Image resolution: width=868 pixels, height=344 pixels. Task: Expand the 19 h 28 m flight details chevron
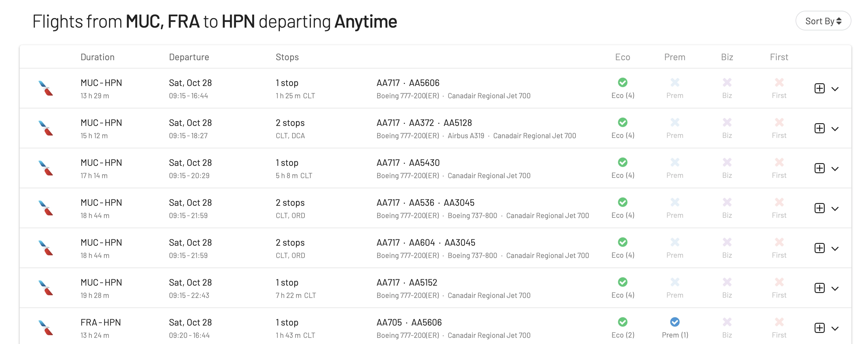click(x=835, y=289)
